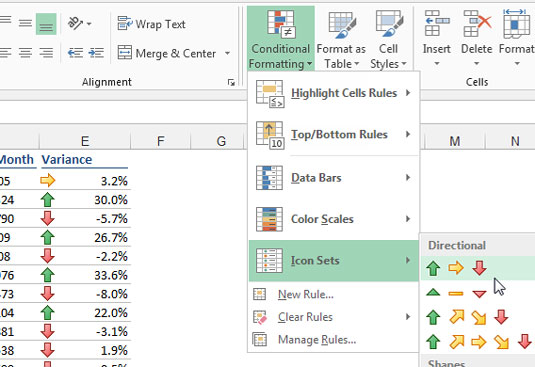The width and height of the screenshot is (535, 367).
Task: Click the Insert cells icon
Action: point(436,23)
